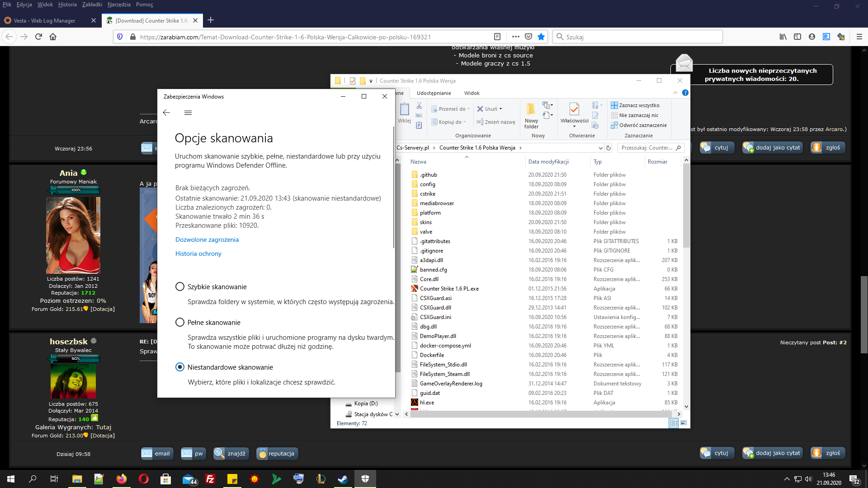Reload the current Firefox page
This screenshot has width=868, height=488.
(x=38, y=37)
